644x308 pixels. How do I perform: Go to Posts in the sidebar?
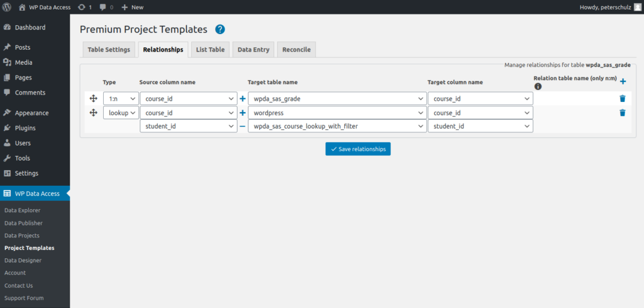pyautogui.click(x=35, y=47)
